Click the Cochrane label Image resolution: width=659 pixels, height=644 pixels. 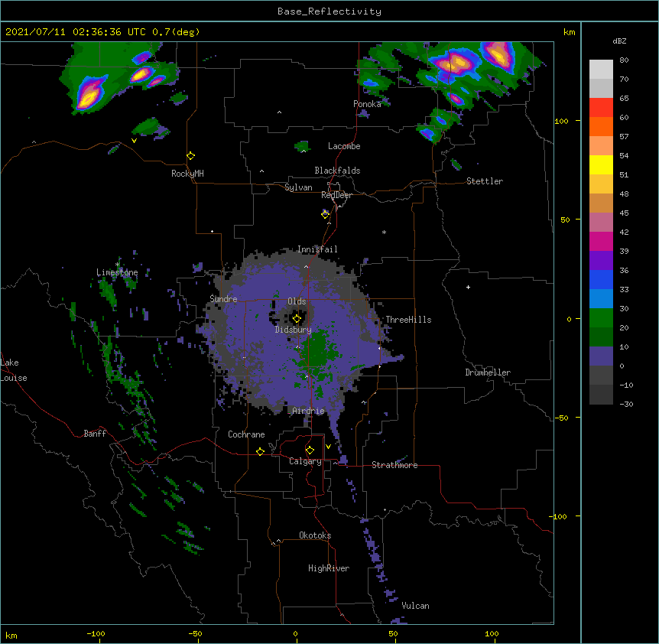click(246, 434)
